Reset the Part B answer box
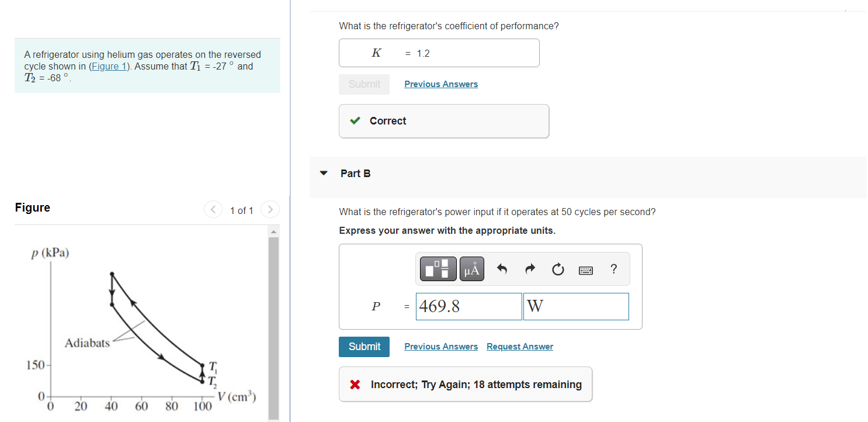The image size is (868, 422). (557, 268)
